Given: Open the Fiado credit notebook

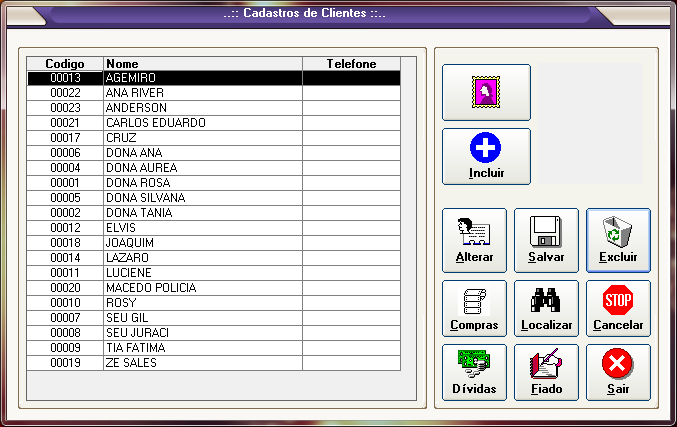Looking at the screenshot, I should click(546, 372).
